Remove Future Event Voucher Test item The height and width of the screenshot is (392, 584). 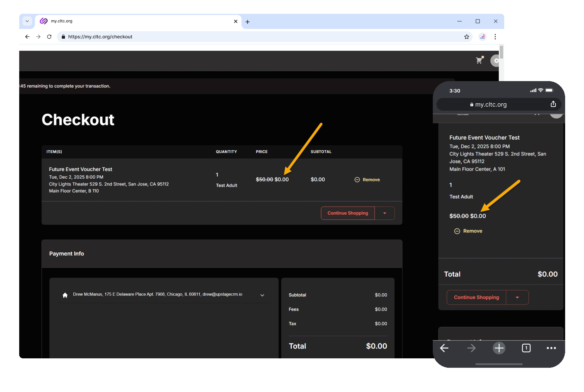[367, 180]
